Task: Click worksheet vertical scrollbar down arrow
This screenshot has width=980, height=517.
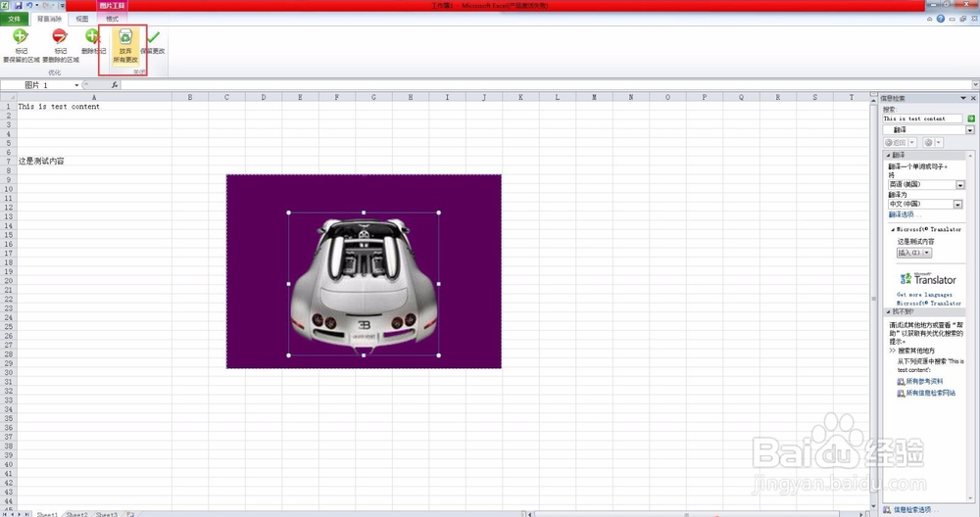Action: pyautogui.click(x=873, y=506)
